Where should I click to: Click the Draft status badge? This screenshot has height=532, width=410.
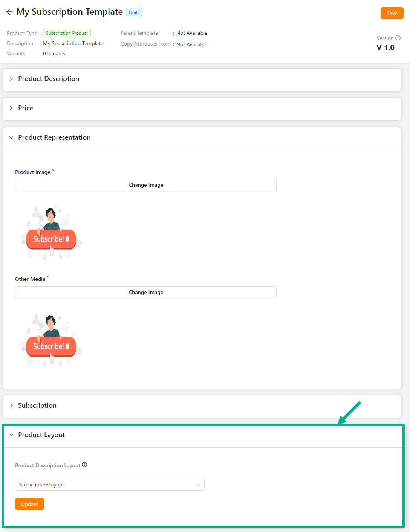tap(134, 12)
